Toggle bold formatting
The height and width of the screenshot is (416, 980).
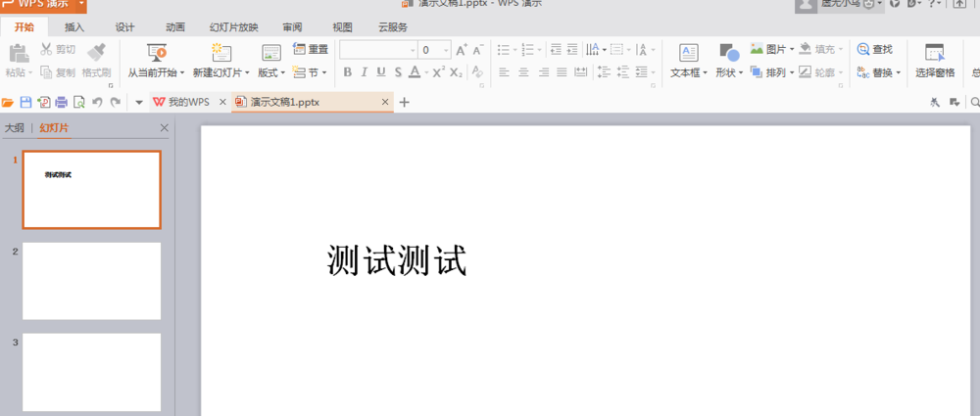click(x=347, y=72)
